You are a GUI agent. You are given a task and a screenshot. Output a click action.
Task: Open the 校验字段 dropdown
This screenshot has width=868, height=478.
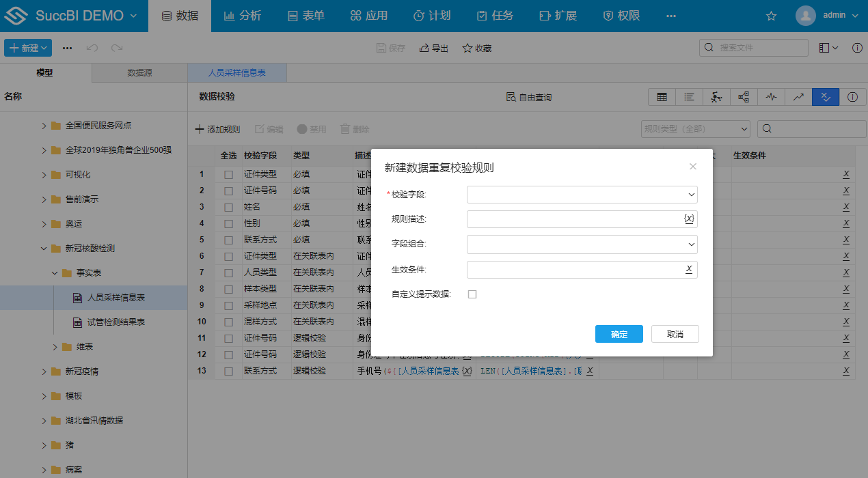(x=582, y=195)
